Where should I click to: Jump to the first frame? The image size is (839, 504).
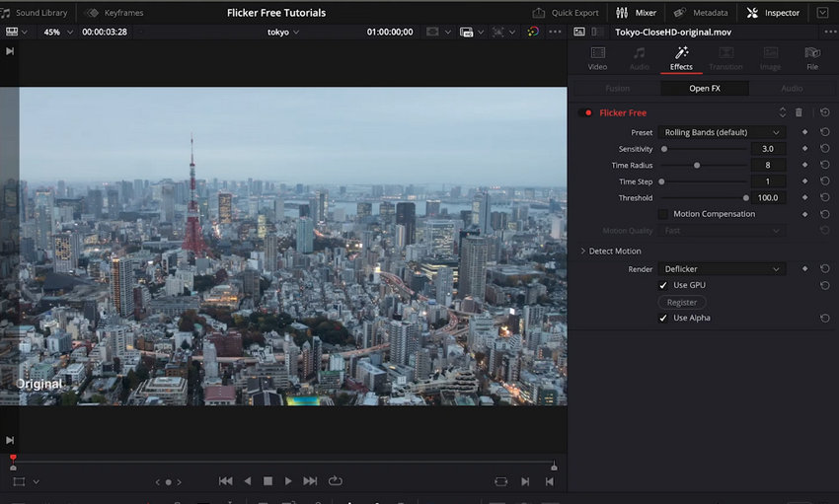click(x=225, y=481)
